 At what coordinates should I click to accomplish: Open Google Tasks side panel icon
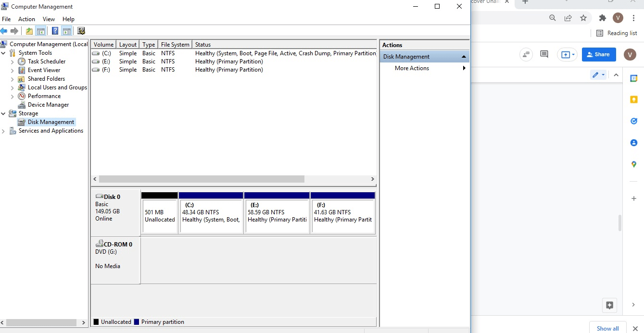634,121
